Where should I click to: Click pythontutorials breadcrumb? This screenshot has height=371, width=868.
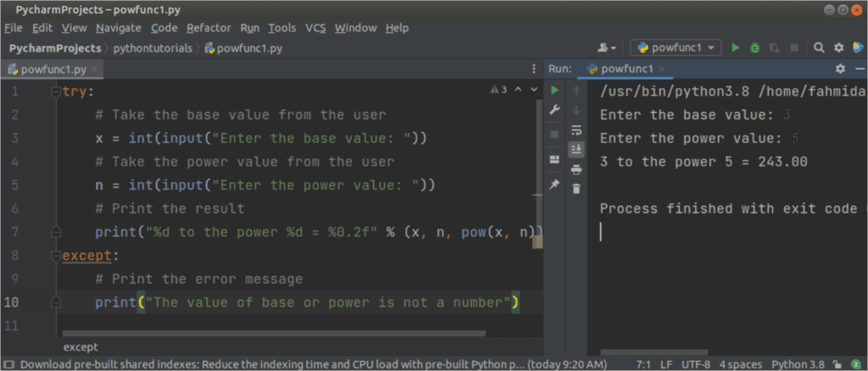point(153,48)
